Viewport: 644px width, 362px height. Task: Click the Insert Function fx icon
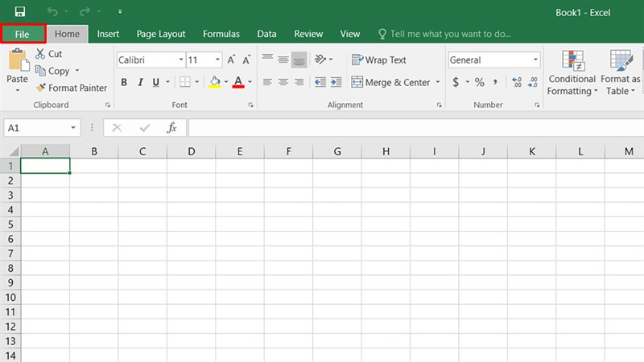pyautogui.click(x=172, y=128)
